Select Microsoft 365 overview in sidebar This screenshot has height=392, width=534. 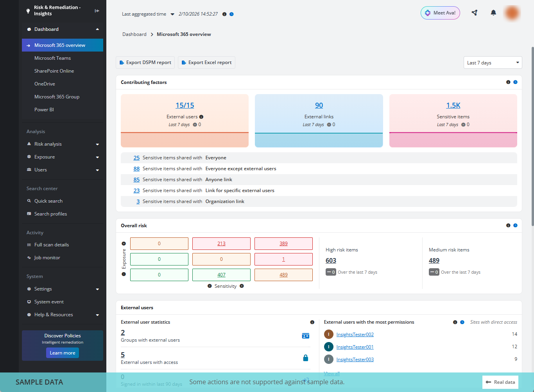[x=63, y=45]
